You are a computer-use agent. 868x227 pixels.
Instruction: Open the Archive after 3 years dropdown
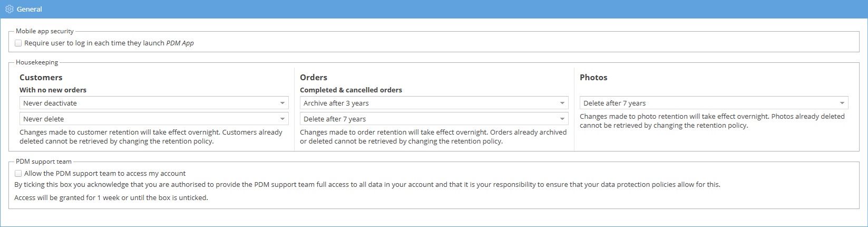point(434,103)
